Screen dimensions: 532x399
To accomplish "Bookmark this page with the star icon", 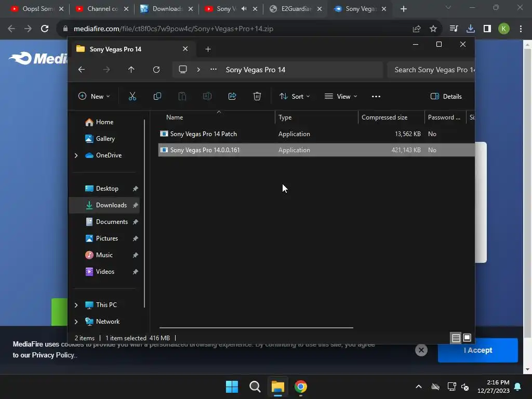I will pyautogui.click(x=433, y=29).
